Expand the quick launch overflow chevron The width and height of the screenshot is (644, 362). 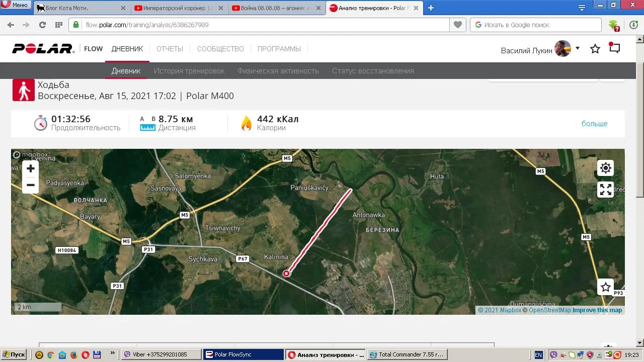tap(113, 354)
